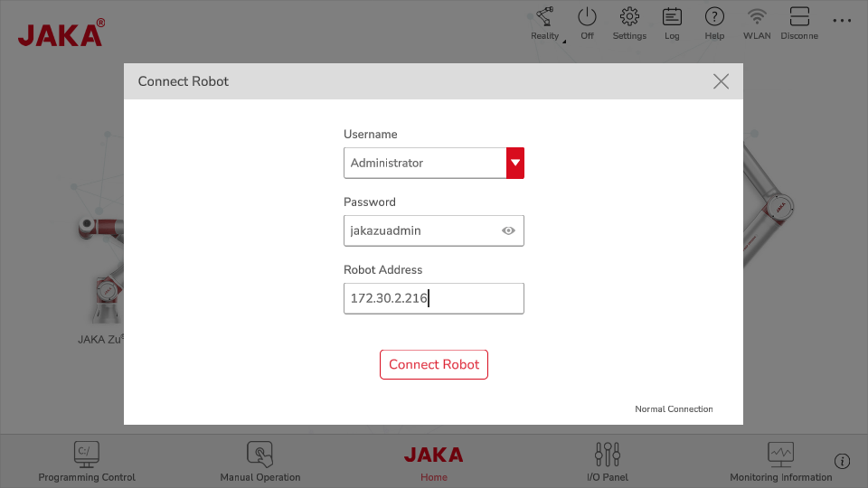Open Monitoring Information tab
Image resolution: width=868 pixels, height=488 pixels.
(780, 462)
